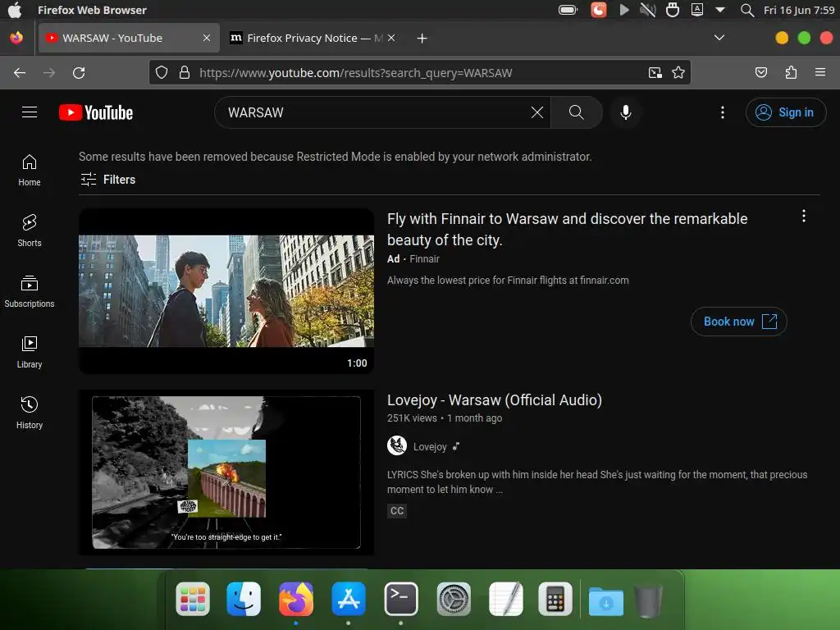The height and width of the screenshot is (630, 840).
Task: Open Lovejoy - Warsaw (Official Audio) title
Action: point(494,400)
